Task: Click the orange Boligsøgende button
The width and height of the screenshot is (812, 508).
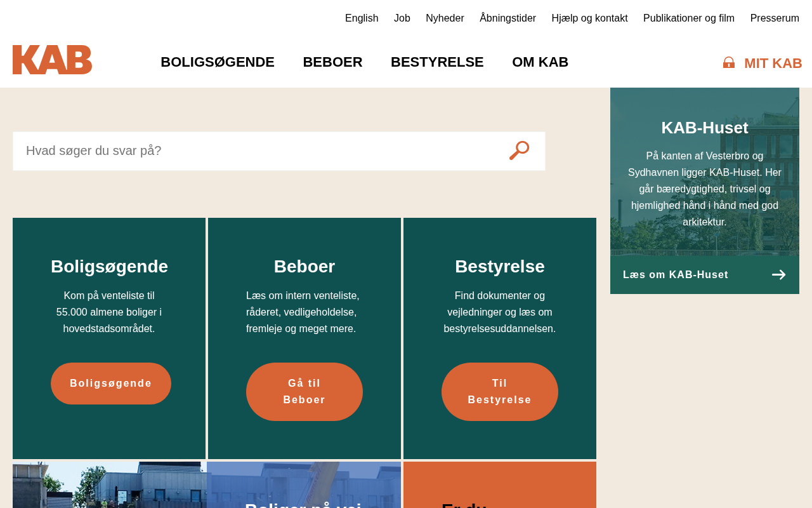Action: (x=111, y=384)
